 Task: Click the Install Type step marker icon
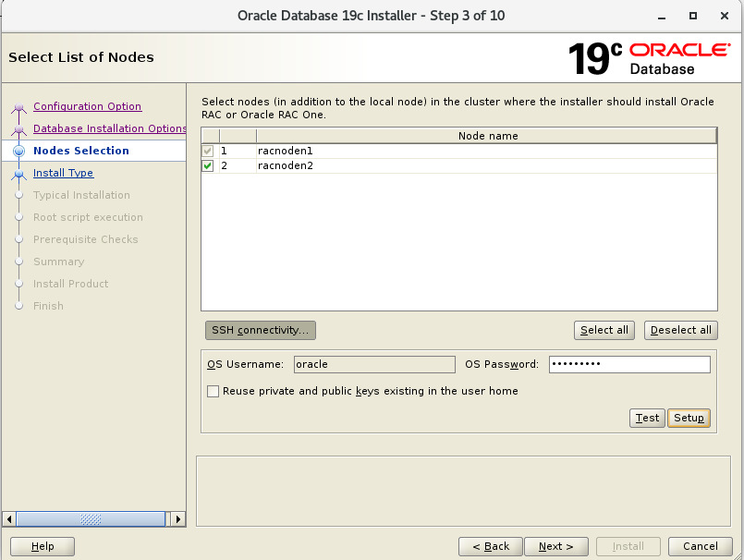19,174
